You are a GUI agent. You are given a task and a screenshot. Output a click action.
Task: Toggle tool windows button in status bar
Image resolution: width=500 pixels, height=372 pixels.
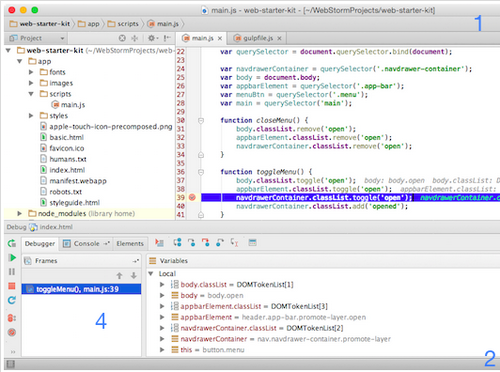(11, 364)
